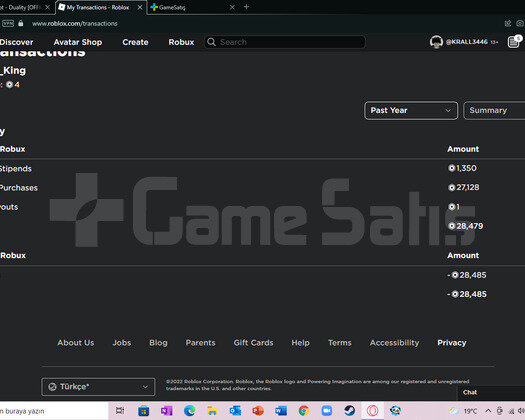Click the volume icon in the system tray
Image resolution: width=525 pixels, height=420 pixels.
(x=521, y=411)
